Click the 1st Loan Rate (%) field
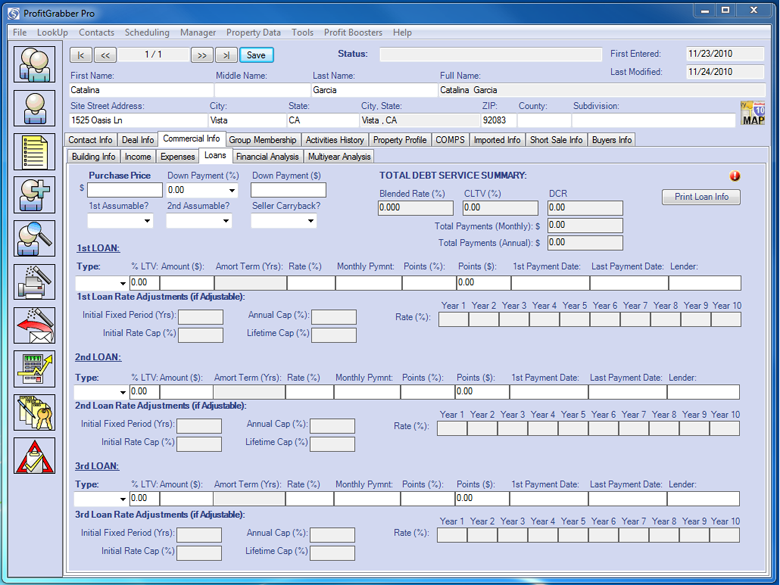 click(311, 283)
